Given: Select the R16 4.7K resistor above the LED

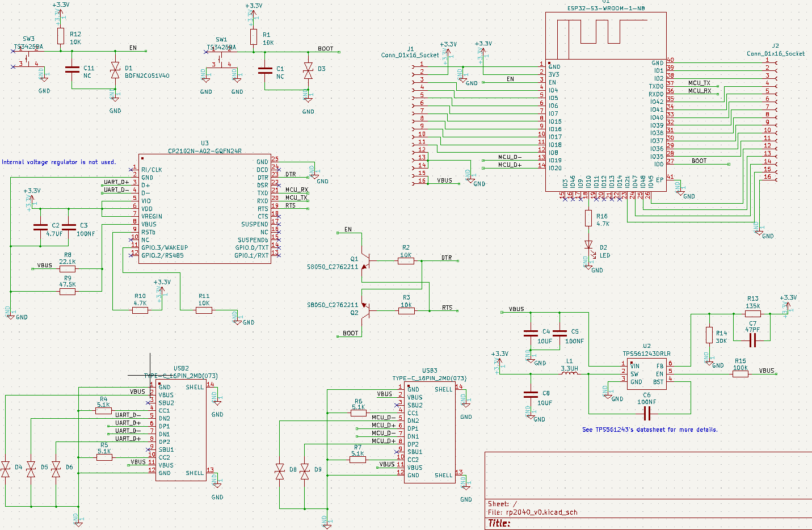Looking at the screenshot, I should 588,218.
